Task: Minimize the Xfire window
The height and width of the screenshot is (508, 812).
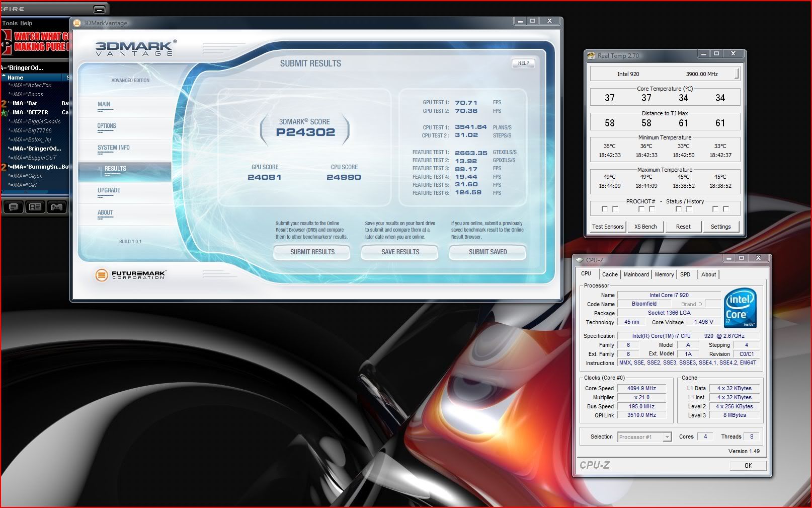Action: coord(99,9)
